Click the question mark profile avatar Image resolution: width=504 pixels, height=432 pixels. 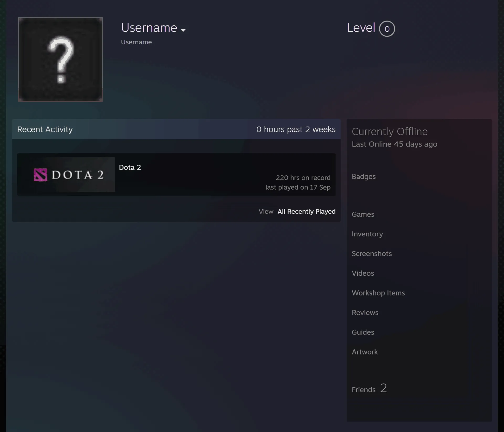point(60,59)
